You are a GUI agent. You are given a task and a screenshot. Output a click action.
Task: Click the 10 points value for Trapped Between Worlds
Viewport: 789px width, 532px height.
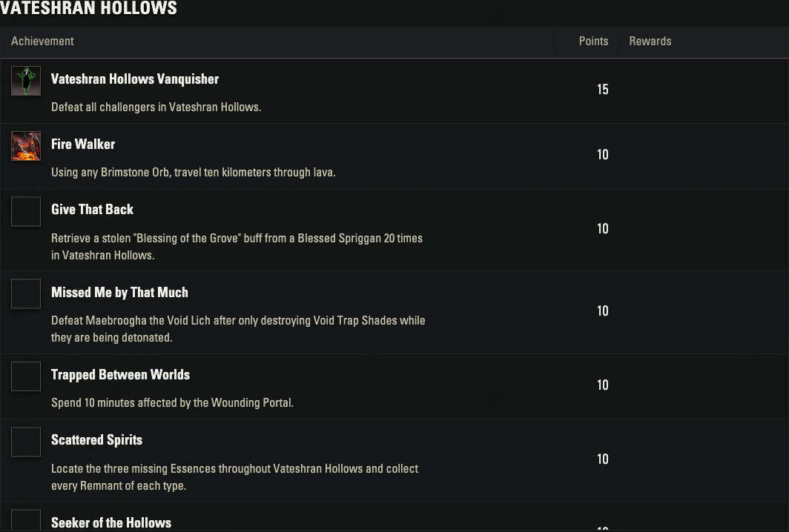click(x=602, y=385)
